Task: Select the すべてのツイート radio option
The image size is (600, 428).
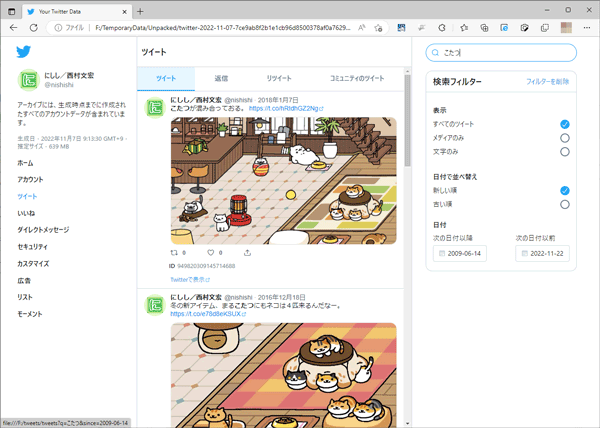Action: tap(564, 124)
